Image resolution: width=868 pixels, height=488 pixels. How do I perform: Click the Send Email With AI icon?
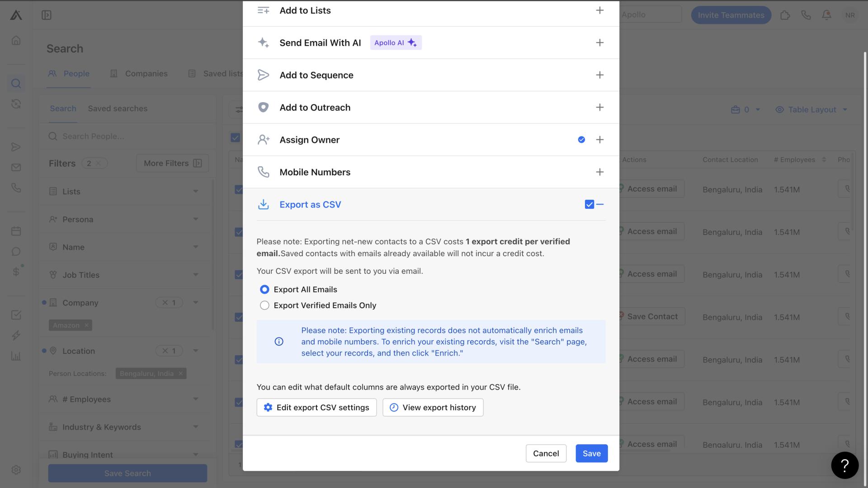pyautogui.click(x=263, y=42)
